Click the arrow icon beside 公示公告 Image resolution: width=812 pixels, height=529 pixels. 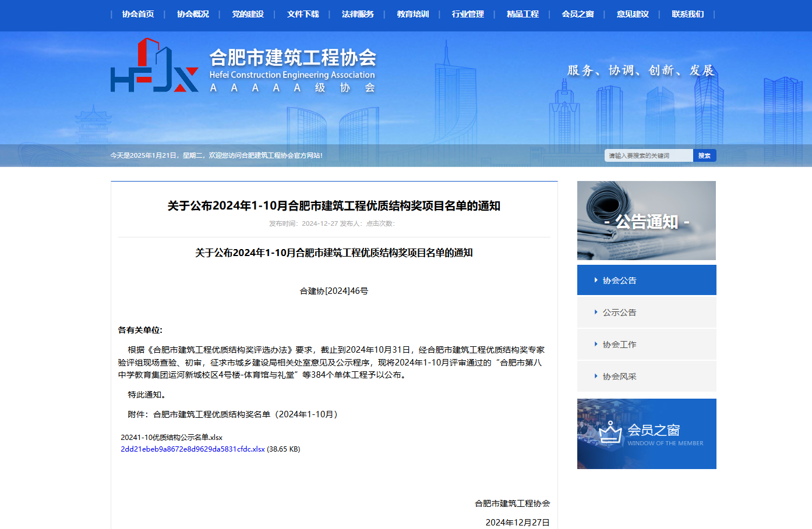pos(595,312)
